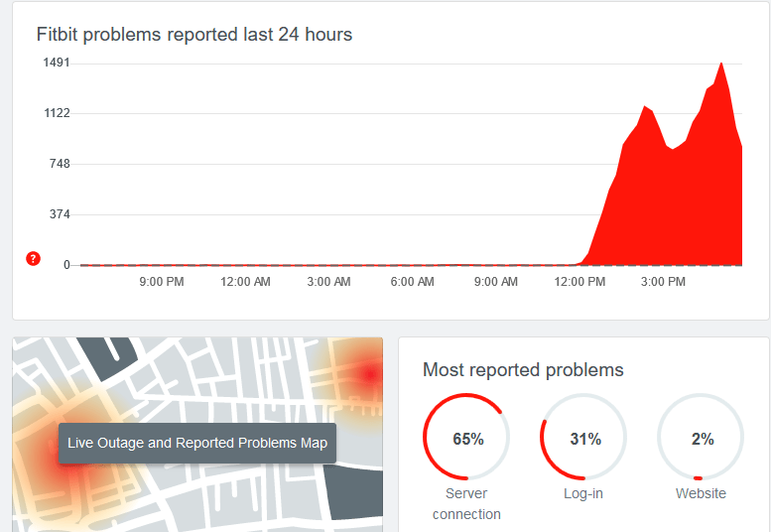Click the Website label under the gauge
Image resolution: width=771 pixels, height=532 pixels.
pyautogui.click(x=701, y=493)
